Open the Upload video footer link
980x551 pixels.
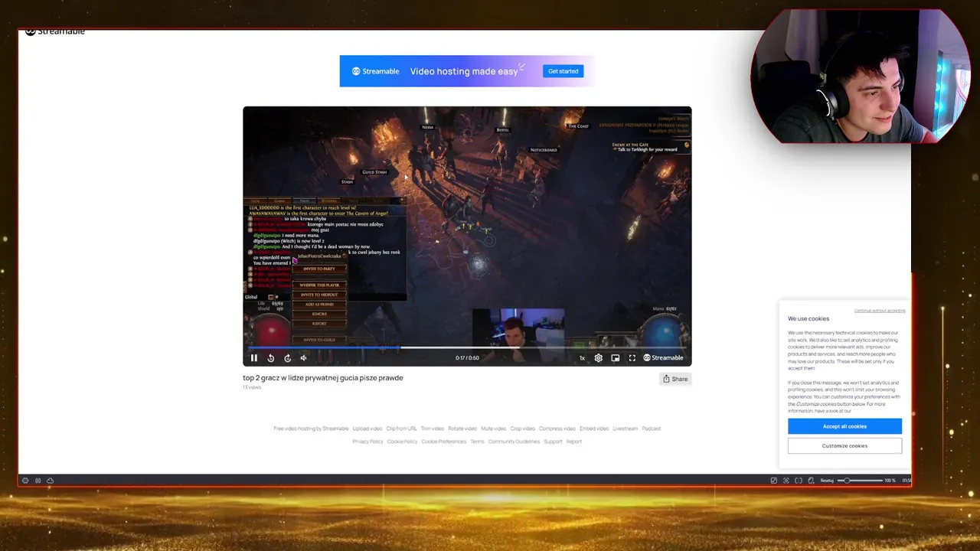[367, 429]
